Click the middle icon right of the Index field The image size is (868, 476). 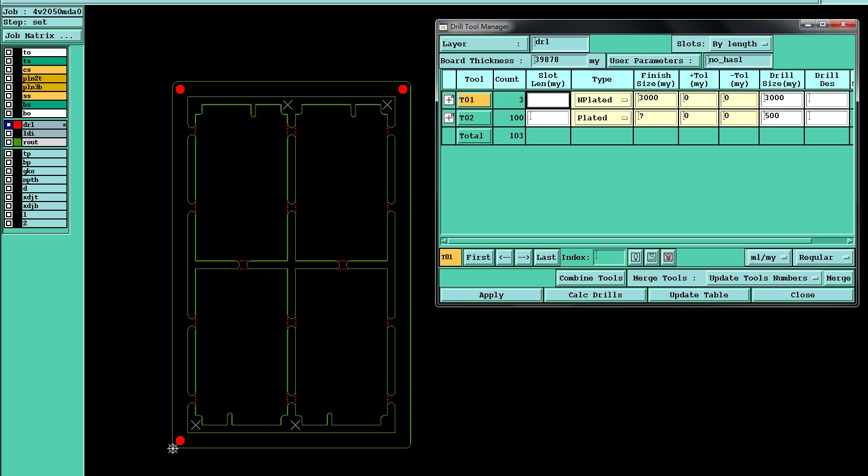pos(652,257)
